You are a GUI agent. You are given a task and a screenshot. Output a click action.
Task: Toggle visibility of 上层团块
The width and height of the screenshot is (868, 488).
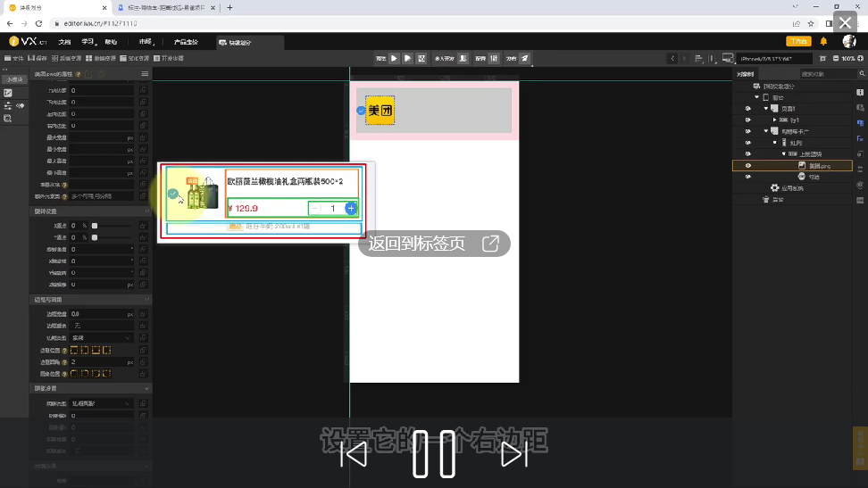click(747, 153)
